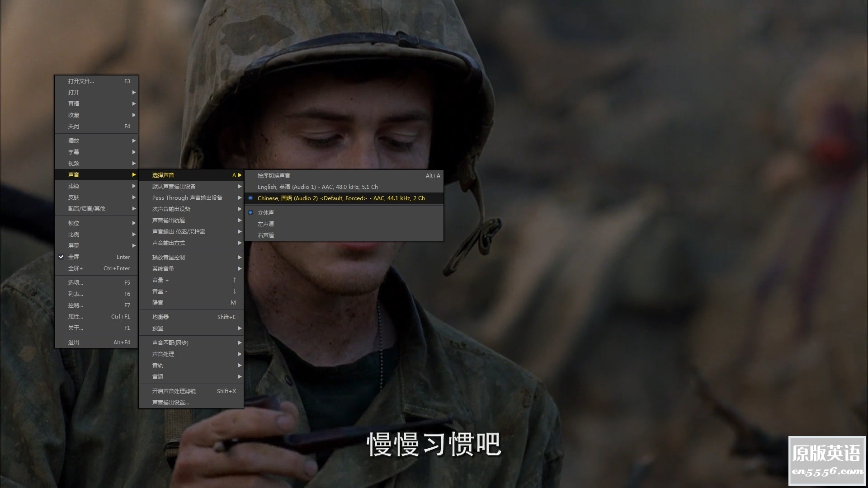Open the 帧位 submenu
868x488 pixels.
[96, 223]
